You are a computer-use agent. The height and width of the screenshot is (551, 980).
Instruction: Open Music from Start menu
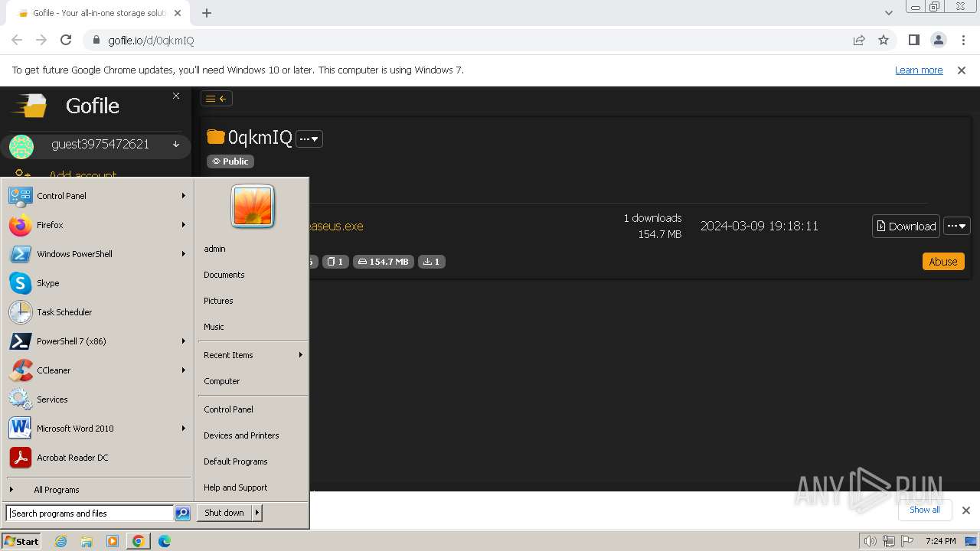click(x=253, y=327)
